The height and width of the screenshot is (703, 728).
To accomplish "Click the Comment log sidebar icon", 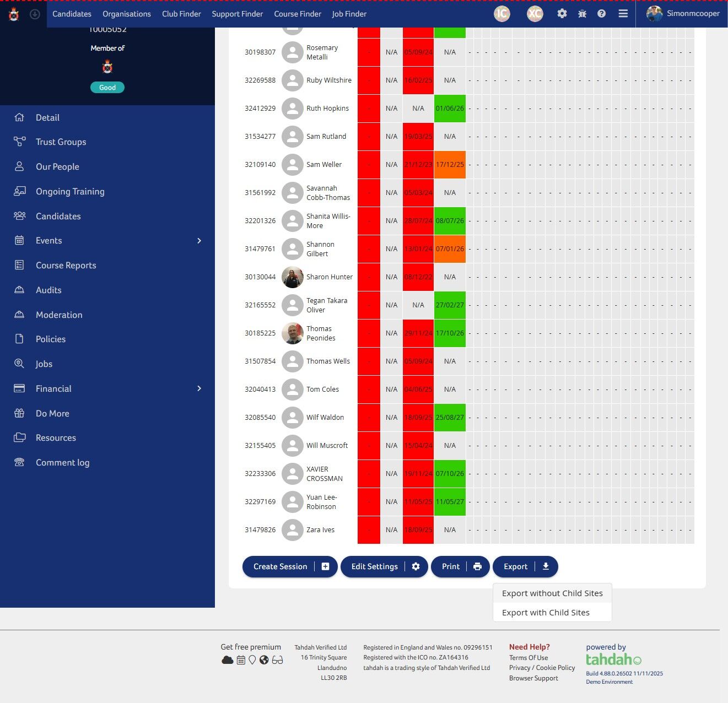I will pos(20,463).
